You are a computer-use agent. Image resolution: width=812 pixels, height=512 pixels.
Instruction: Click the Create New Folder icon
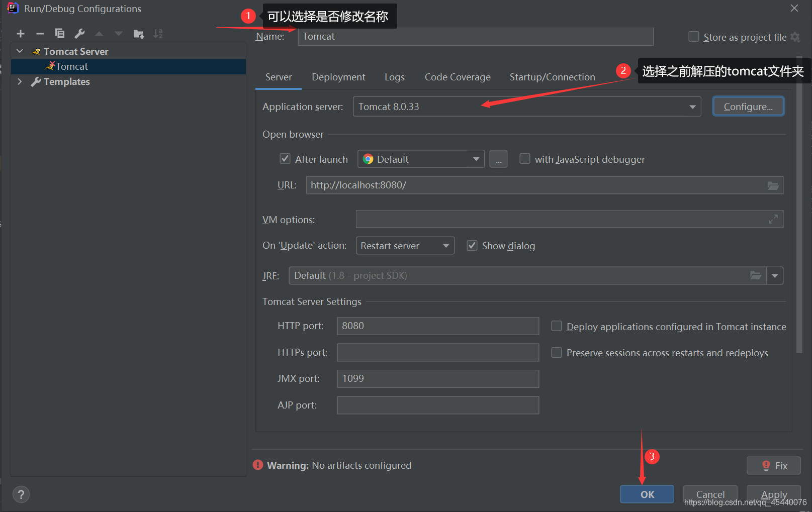point(139,34)
